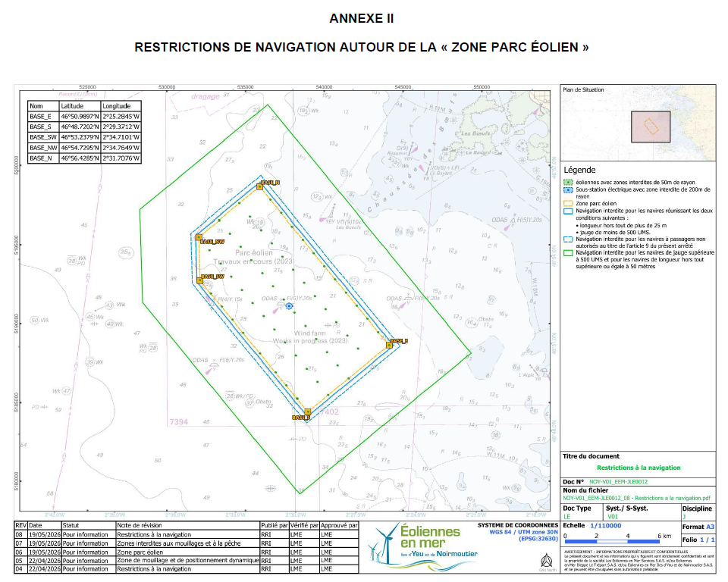This screenshot has width=728, height=582.
Task: Click the solid blue navigation legend box
Action: (568, 211)
